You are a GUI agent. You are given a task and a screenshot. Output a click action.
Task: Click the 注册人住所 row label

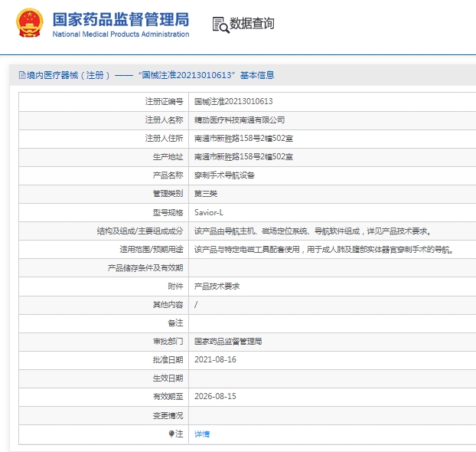[165, 139]
